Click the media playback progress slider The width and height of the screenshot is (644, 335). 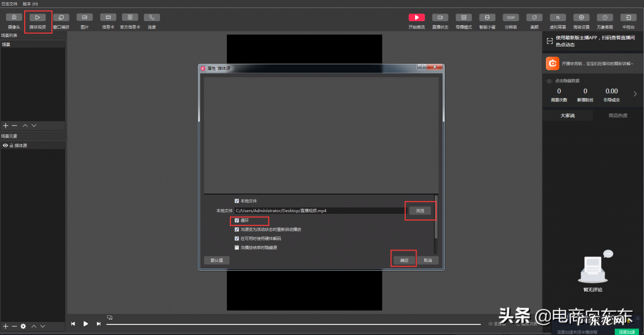pyautogui.click(x=294, y=324)
